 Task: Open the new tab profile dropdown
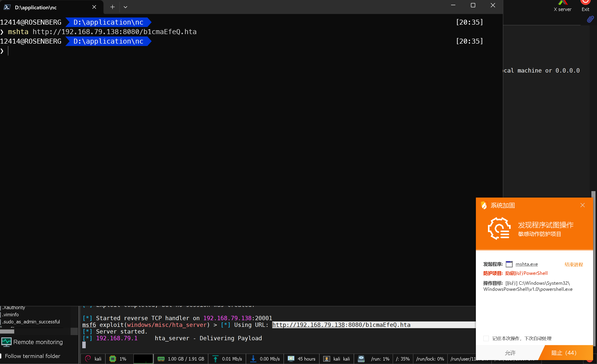pos(125,7)
